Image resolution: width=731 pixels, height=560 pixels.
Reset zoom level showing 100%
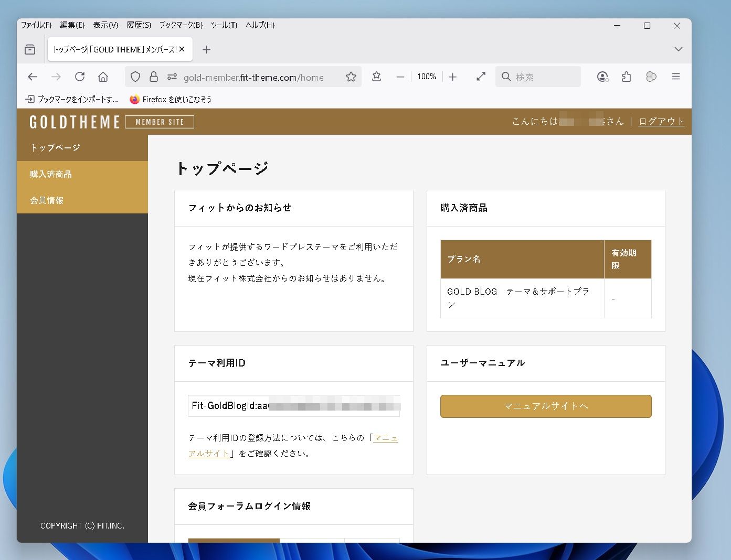427,77
